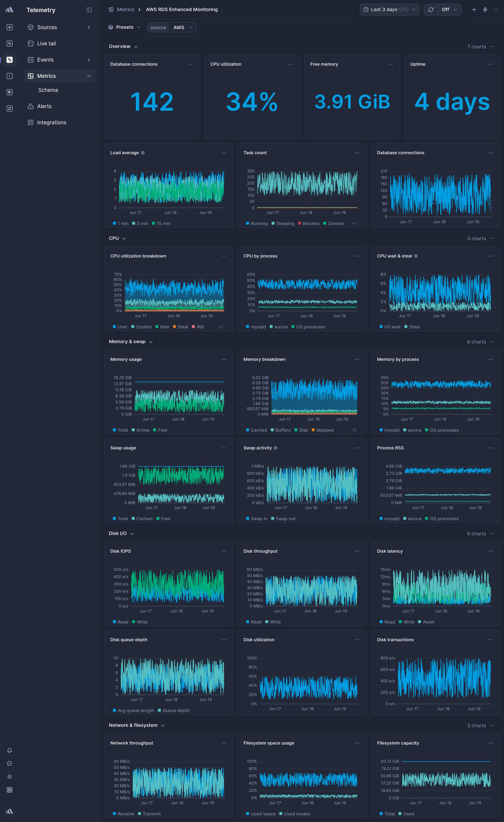This screenshot has width=504, height=822.
Task: Open Overview section options menu
Action: [492, 47]
